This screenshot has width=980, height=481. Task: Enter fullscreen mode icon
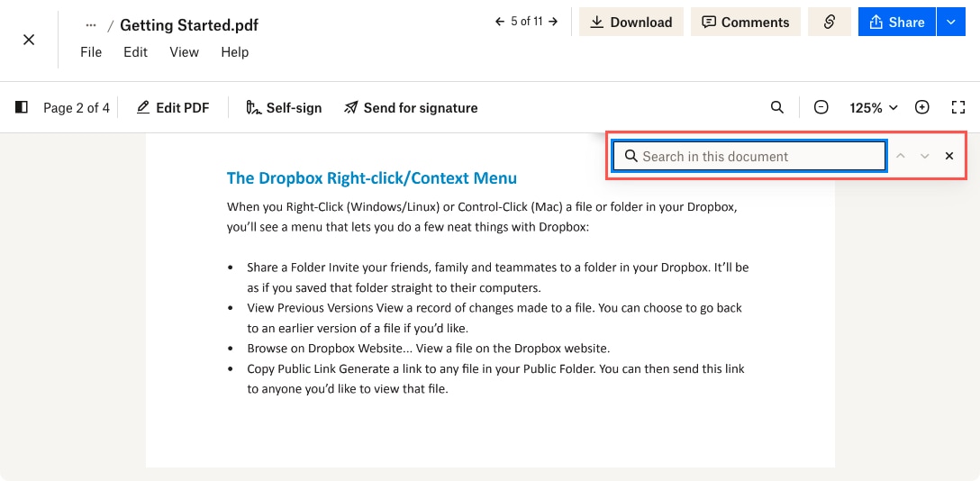pos(958,107)
